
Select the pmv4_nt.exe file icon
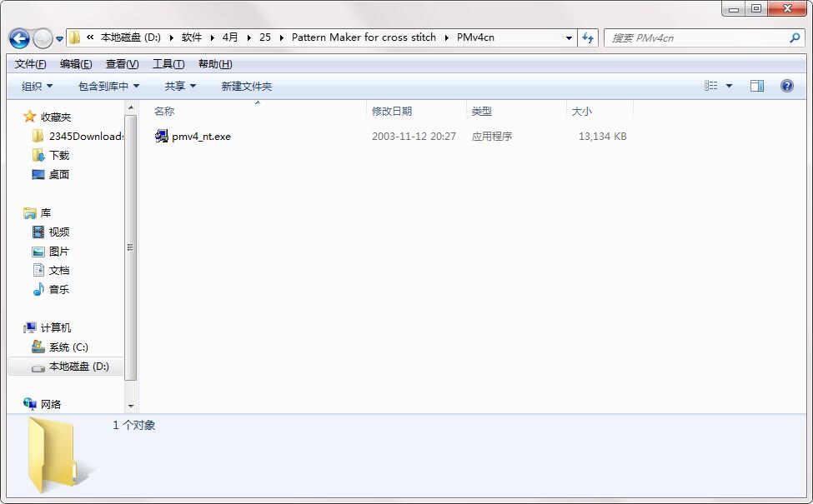click(161, 137)
